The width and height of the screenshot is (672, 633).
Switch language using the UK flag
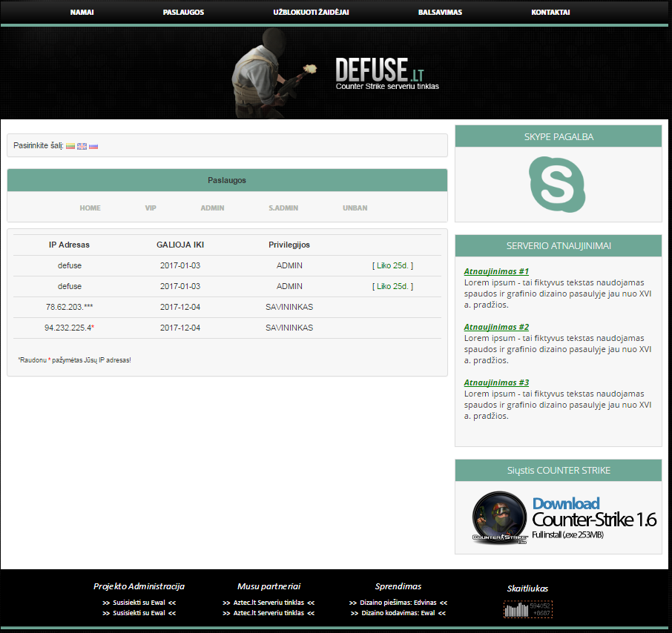pos(82,146)
